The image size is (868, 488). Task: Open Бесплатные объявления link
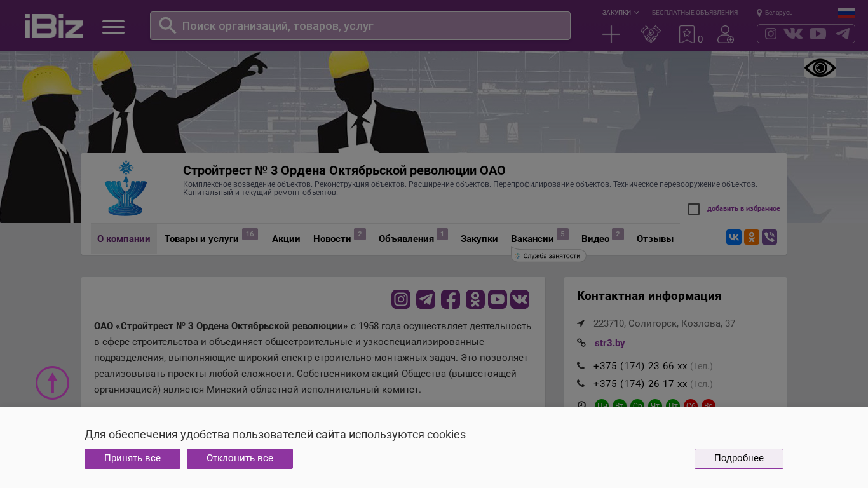(x=695, y=13)
